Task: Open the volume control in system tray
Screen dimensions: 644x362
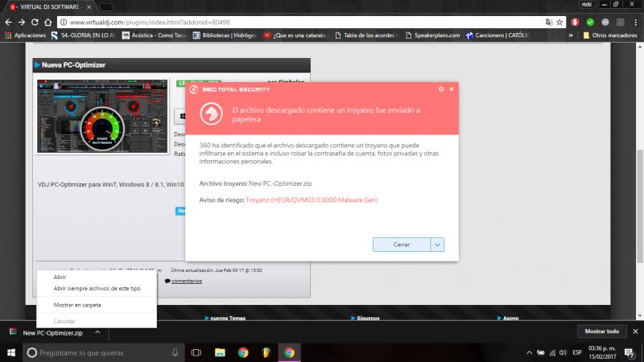Action: click(563, 352)
